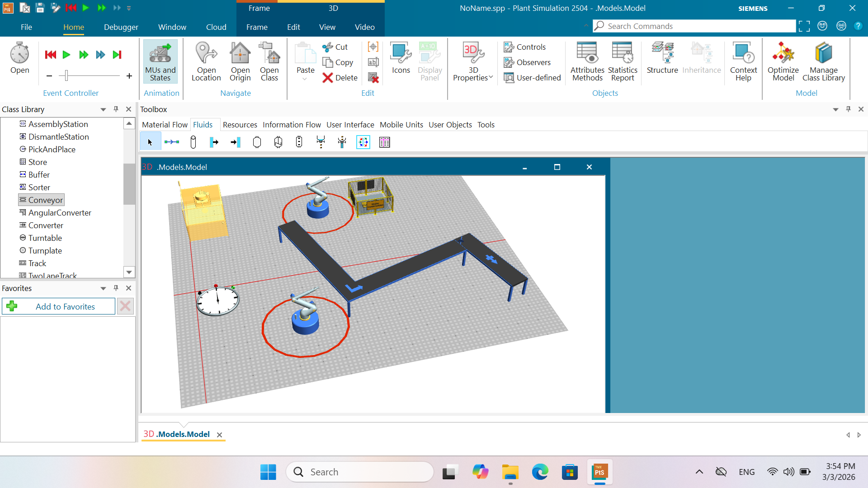Click the Reset Simulation rewind icon

51,55
